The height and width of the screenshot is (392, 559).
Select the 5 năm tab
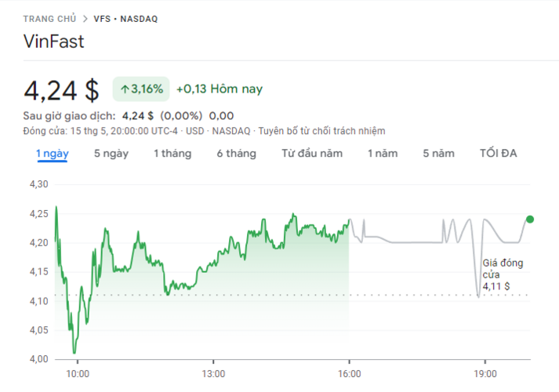[438, 154]
